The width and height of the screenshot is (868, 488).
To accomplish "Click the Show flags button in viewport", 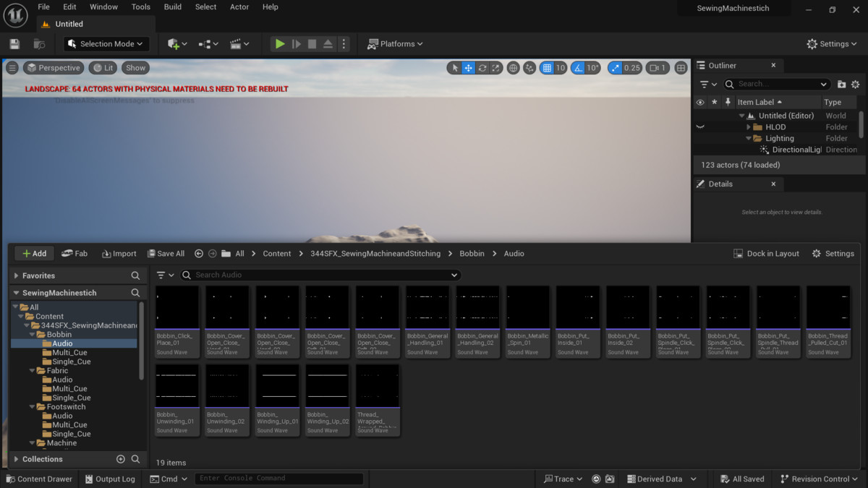I will pyautogui.click(x=135, y=68).
